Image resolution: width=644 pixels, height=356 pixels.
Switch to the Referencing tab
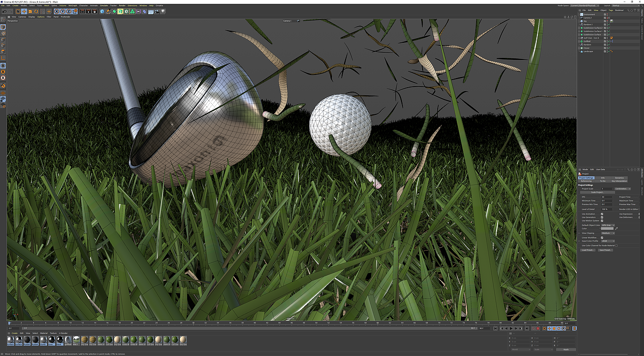[x=586, y=181]
